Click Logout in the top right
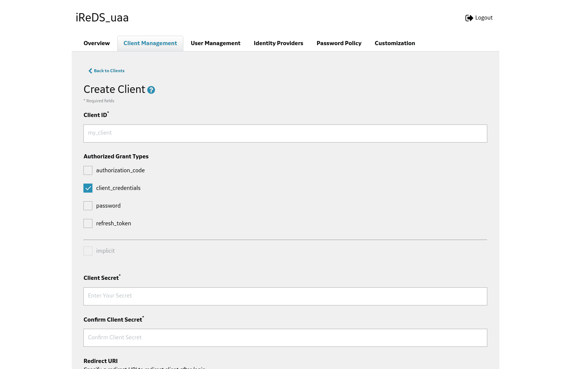The height and width of the screenshot is (369, 588). point(484,18)
